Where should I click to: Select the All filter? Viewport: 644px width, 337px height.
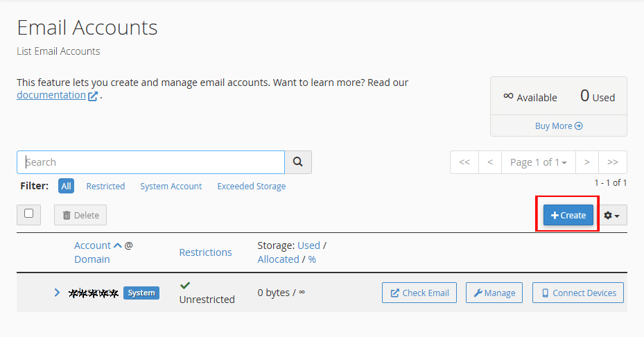pos(66,186)
